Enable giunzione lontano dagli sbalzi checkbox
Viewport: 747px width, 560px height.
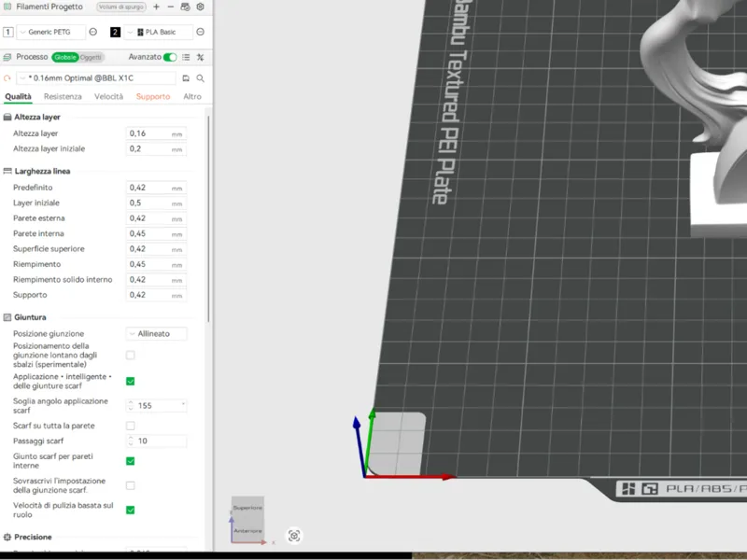click(130, 356)
